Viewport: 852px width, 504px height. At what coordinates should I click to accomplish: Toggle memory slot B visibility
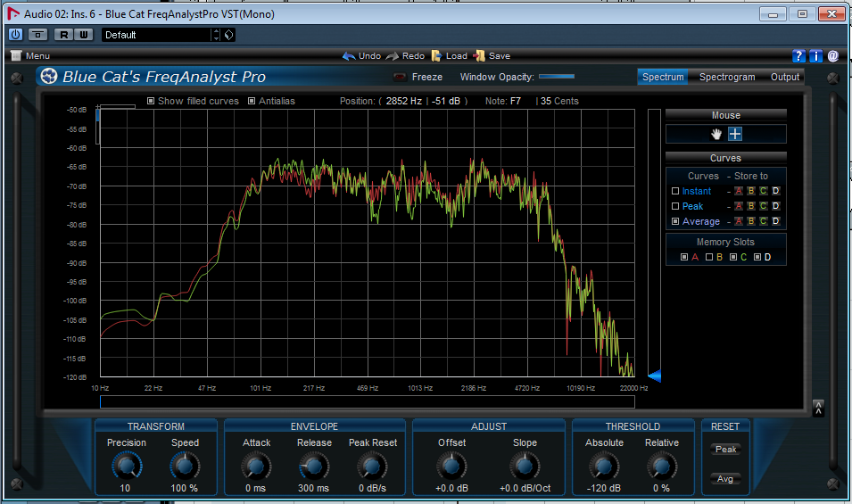pyautogui.click(x=709, y=258)
